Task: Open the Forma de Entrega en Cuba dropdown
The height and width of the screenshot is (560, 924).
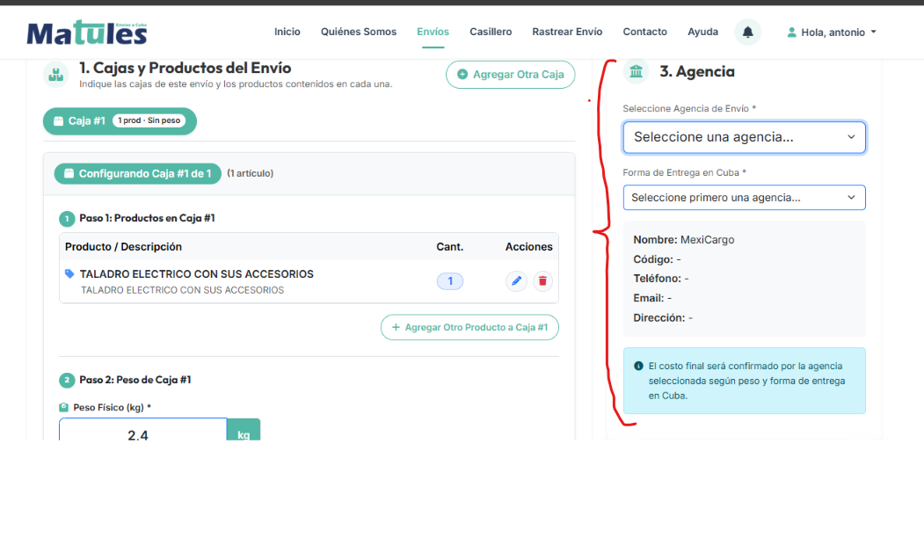Action: (x=745, y=198)
